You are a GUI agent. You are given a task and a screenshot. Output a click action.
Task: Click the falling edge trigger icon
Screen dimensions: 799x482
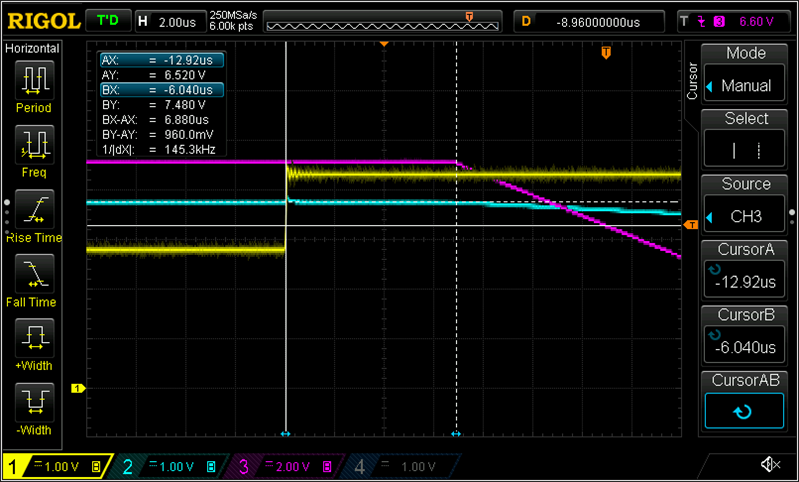tap(701, 21)
